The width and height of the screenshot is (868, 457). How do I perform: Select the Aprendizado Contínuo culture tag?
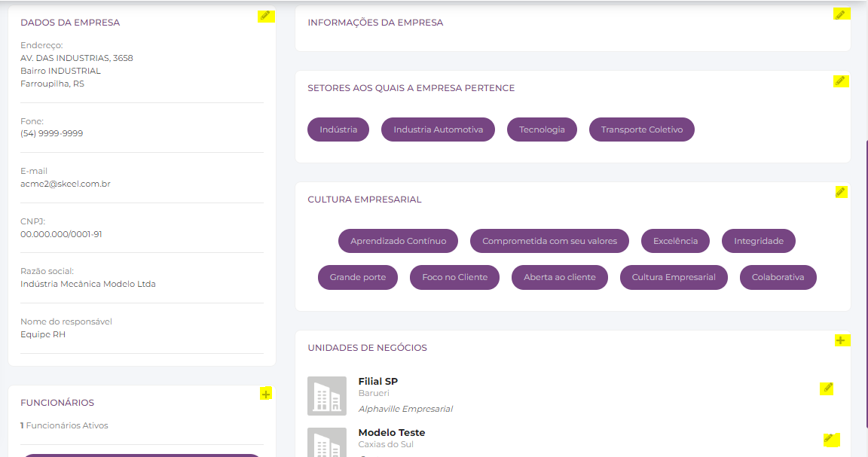click(x=398, y=241)
